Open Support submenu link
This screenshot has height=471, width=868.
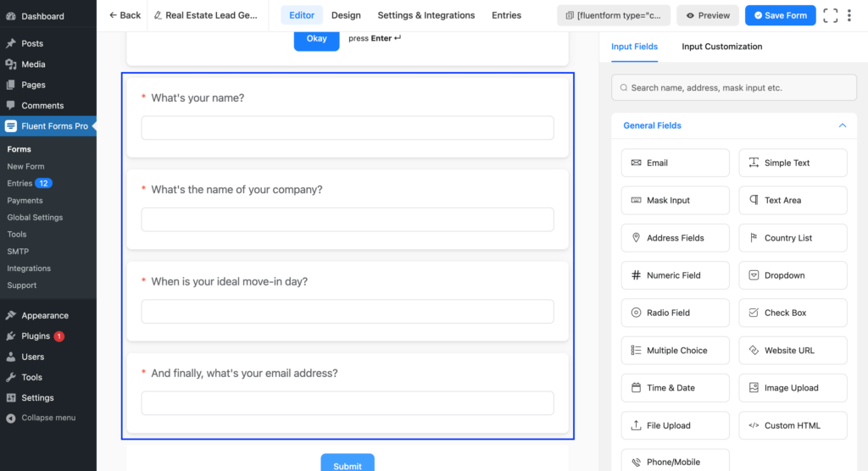click(x=21, y=285)
